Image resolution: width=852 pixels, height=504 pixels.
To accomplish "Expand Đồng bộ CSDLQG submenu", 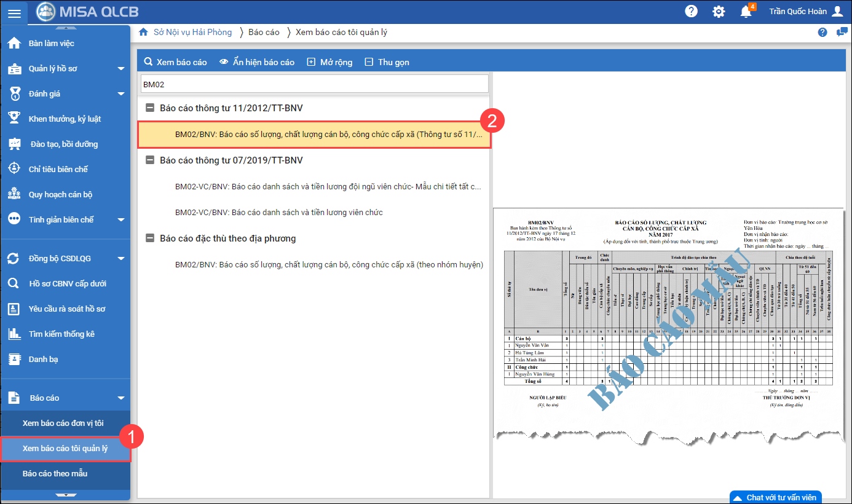I will (121, 259).
